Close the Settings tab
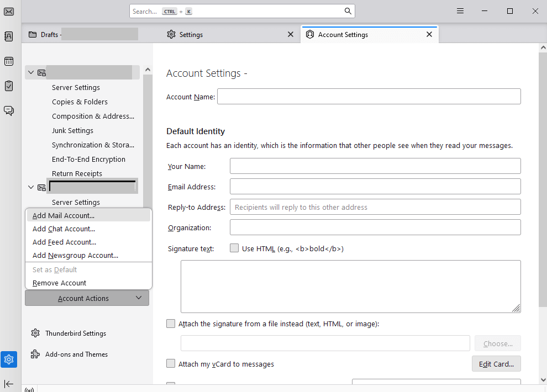This screenshot has height=392, width=547. (290, 34)
